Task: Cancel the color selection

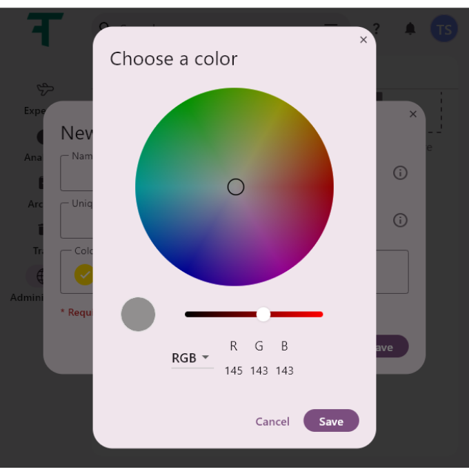Action: coord(272,422)
